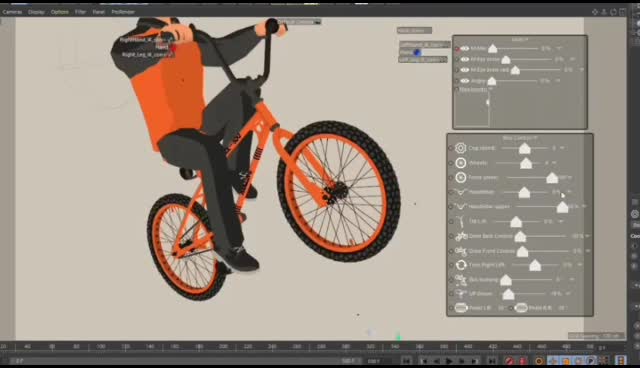The height and width of the screenshot is (368, 640).
Task: Toggle the keyframe dot before Cog speed
Action: pos(451,148)
